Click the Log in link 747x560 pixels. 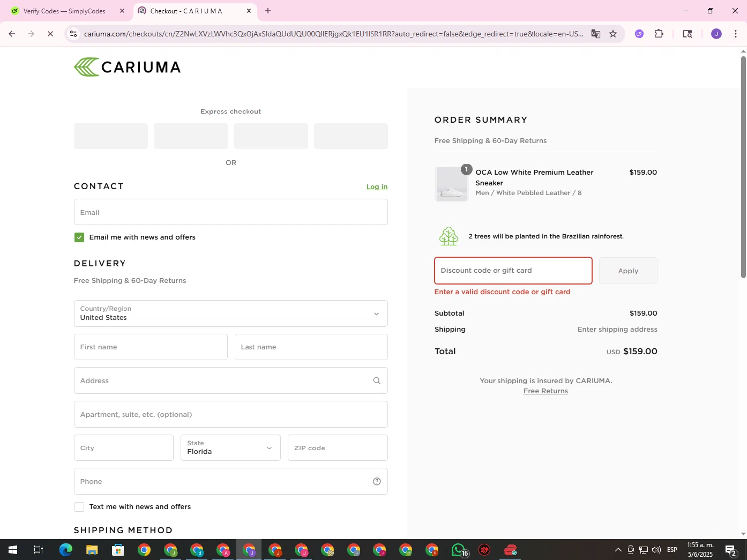click(x=377, y=187)
